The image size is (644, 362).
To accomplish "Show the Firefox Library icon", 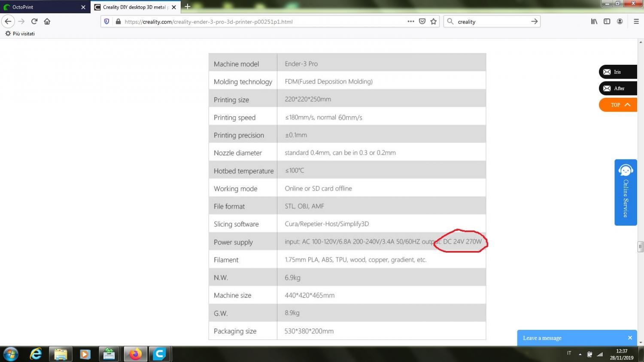I will [x=594, y=21].
